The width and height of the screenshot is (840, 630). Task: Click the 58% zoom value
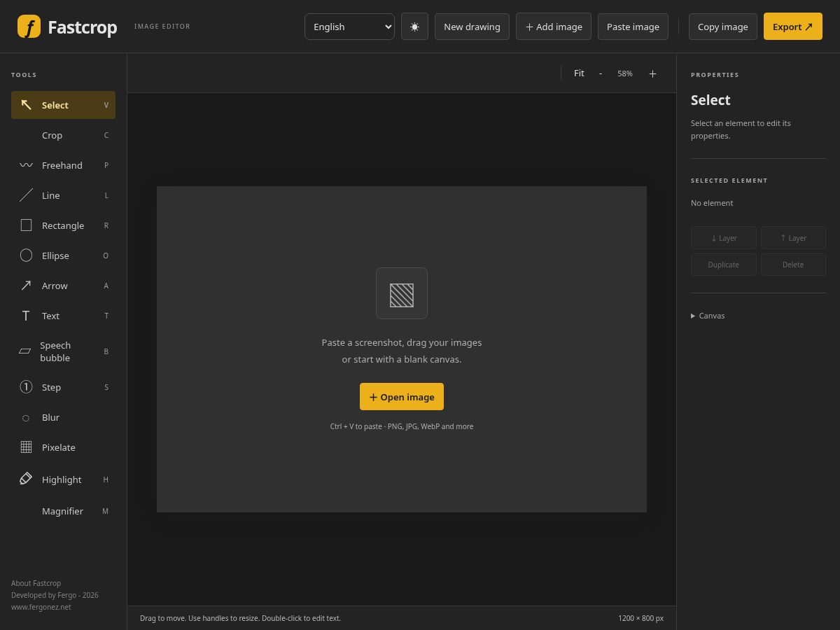[625, 73]
